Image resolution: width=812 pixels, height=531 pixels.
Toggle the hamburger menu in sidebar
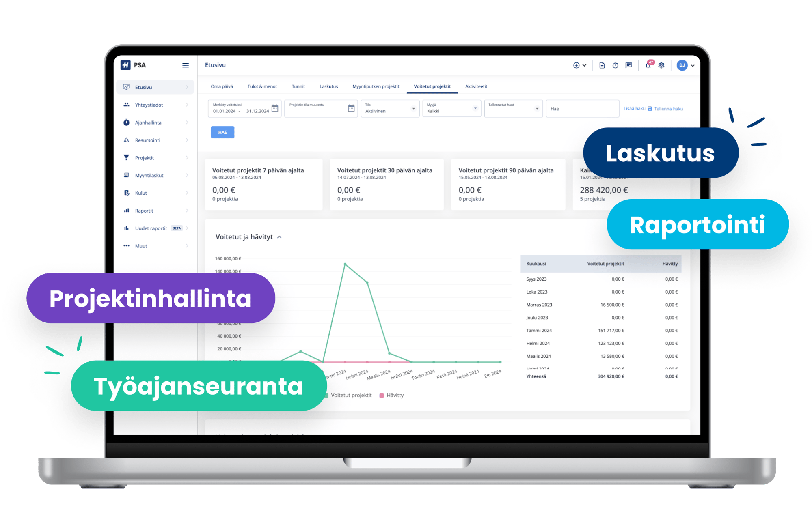click(186, 65)
